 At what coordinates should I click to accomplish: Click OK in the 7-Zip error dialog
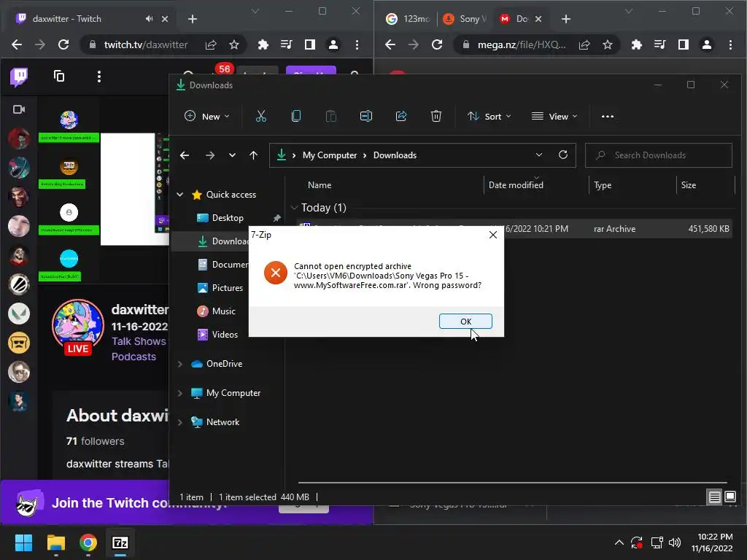pos(465,322)
